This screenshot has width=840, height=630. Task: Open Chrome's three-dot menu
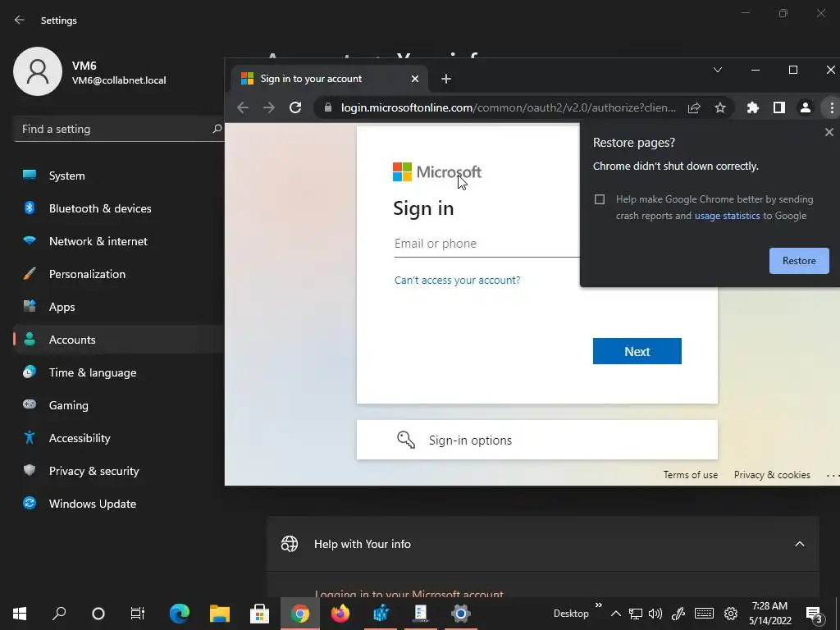click(x=832, y=107)
